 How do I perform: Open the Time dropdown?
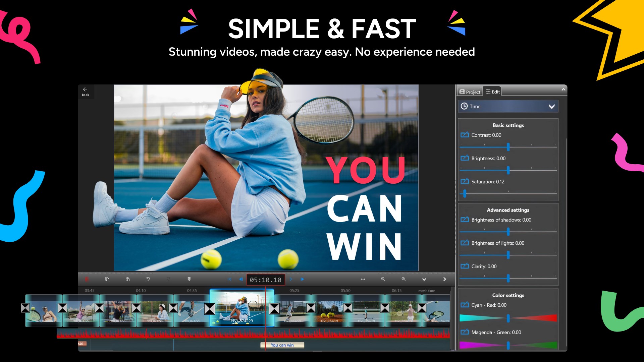pos(508,106)
